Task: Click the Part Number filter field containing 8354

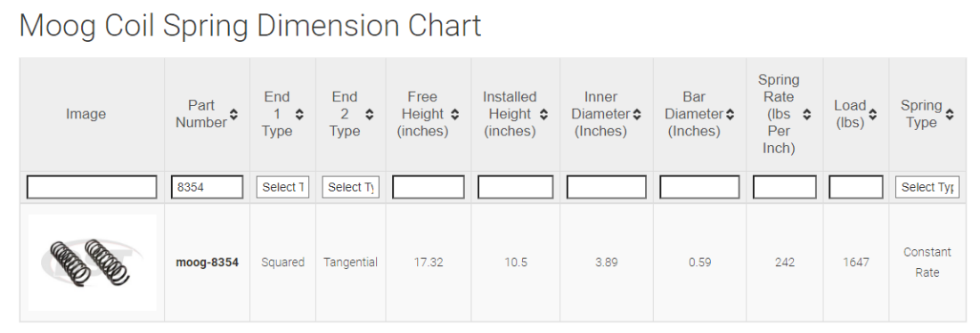Action: [208, 187]
